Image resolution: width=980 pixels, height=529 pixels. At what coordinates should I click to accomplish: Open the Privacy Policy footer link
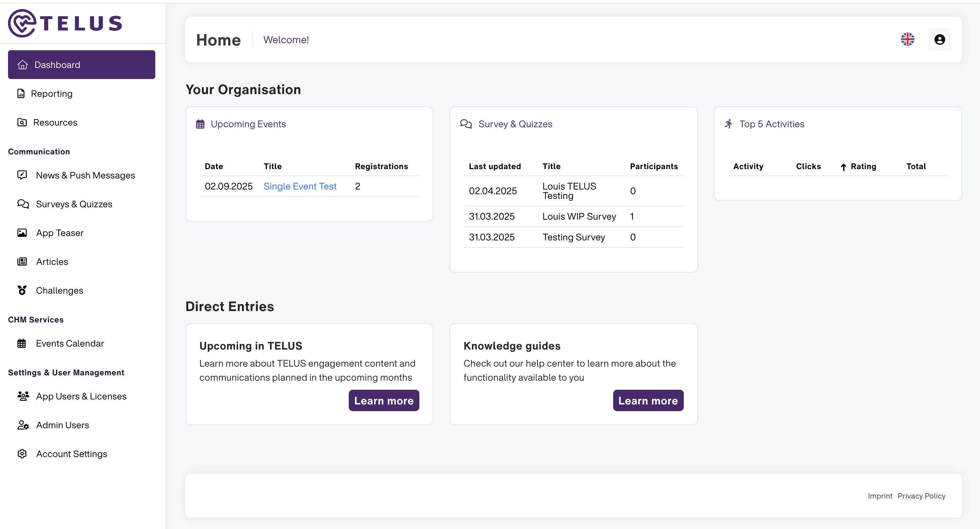coord(921,496)
